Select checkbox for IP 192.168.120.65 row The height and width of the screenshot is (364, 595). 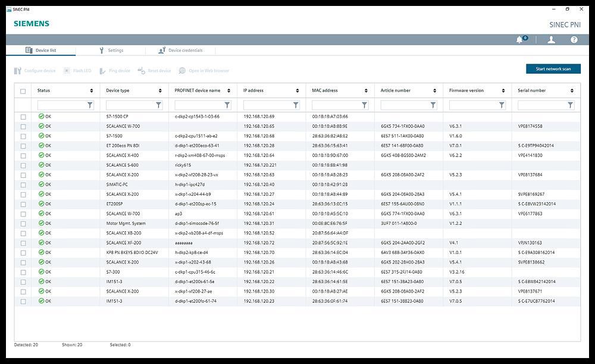[23, 127]
